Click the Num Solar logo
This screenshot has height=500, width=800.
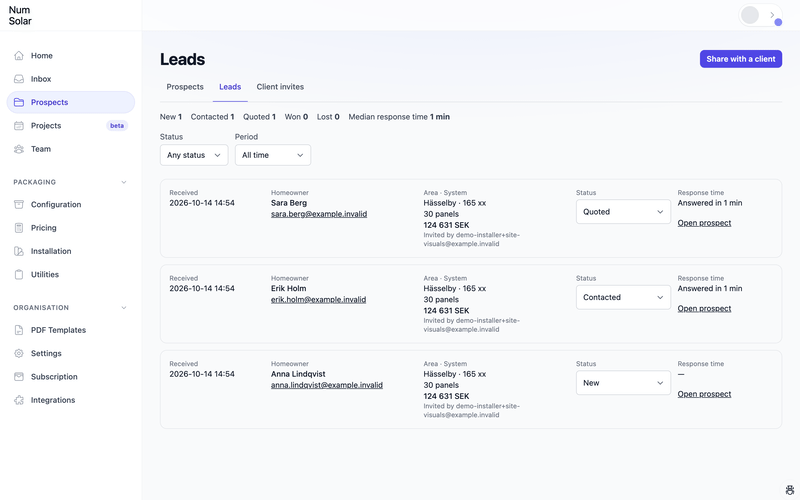point(20,15)
